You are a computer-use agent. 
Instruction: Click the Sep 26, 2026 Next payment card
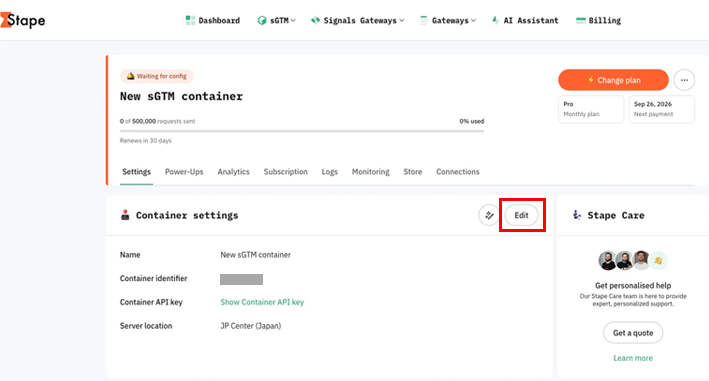coord(662,109)
